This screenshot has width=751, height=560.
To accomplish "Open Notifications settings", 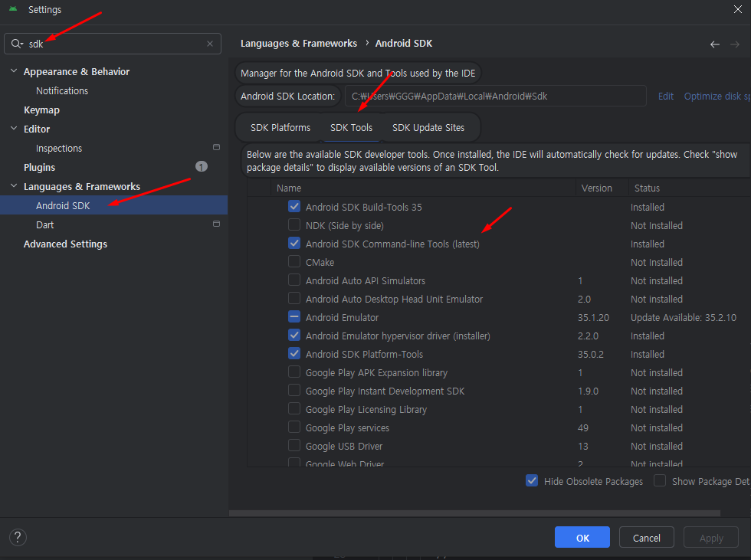I will 62,91.
